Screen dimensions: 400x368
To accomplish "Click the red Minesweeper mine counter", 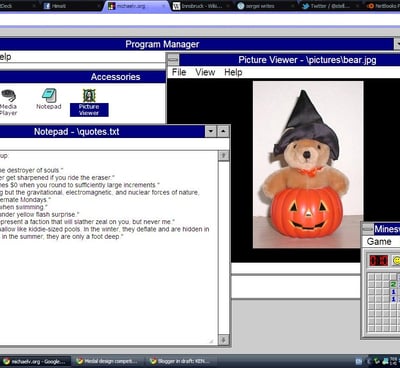I will click(x=379, y=260).
